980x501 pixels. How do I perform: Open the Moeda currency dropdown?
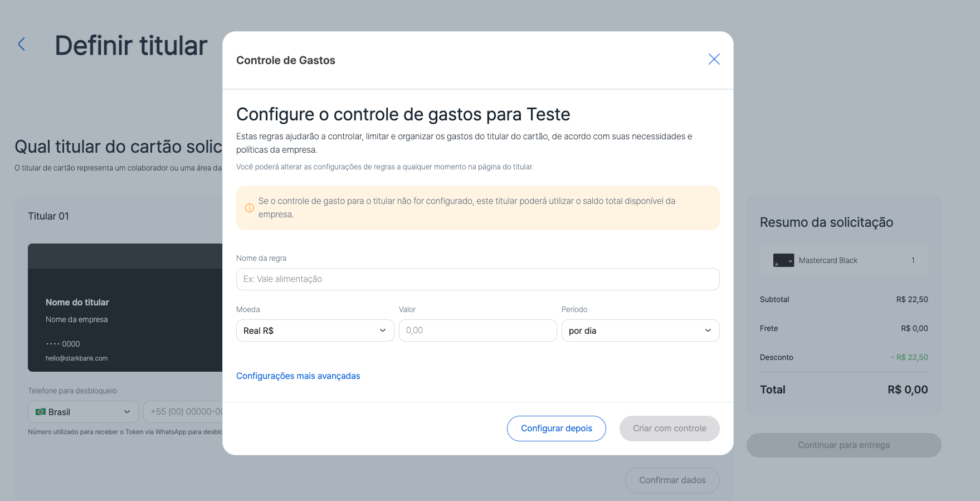click(x=315, y=330)
